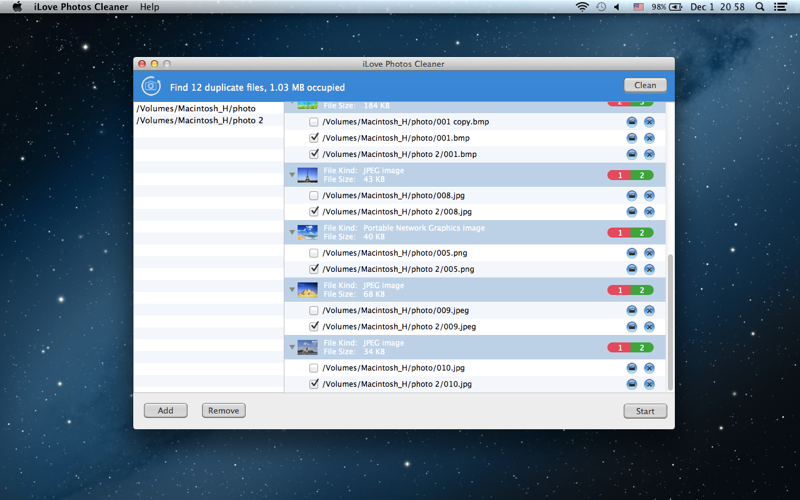800x500 pixels.
Task: Reveal photo 2/008.jpg with folder icon
Action: pyautogui.click(x=632, y=212)
